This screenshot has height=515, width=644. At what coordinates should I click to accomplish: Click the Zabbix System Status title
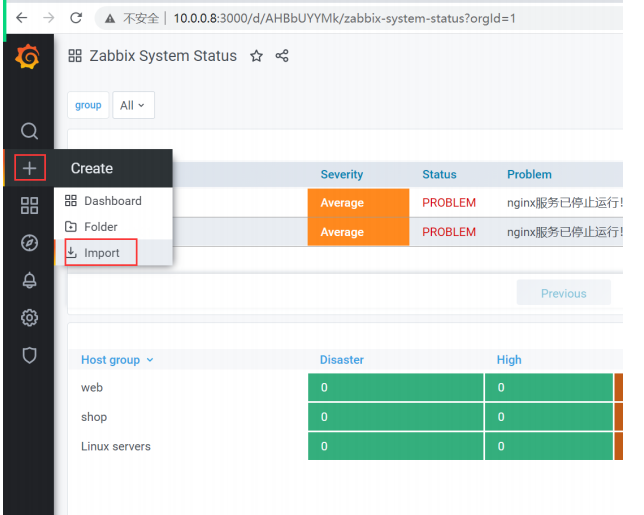click(x=163, y=55)
